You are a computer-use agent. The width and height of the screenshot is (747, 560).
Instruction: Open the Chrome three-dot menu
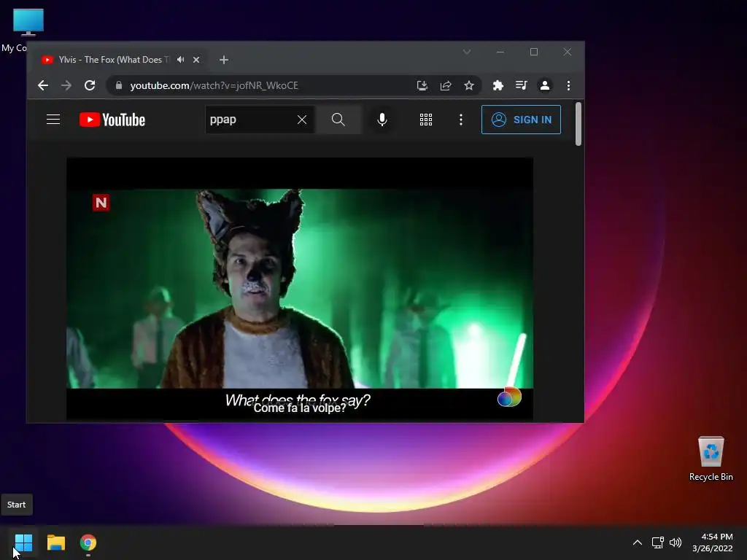click(x=568, y=85)
